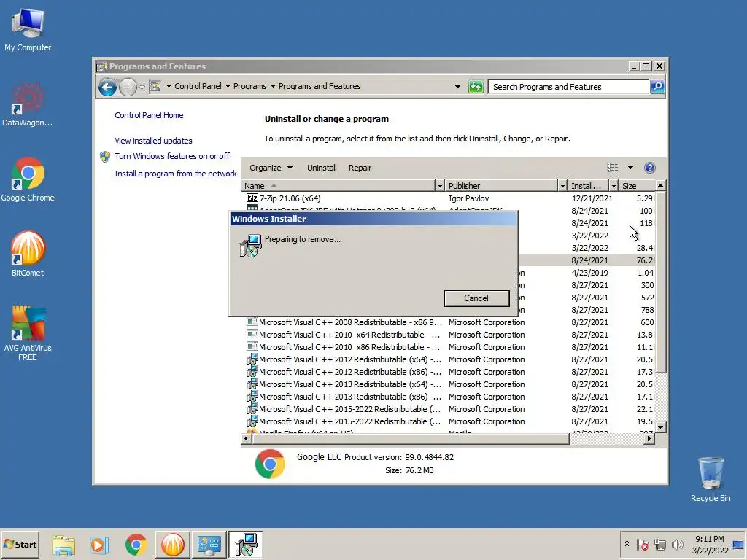Click Repair in the toolbar
Viewport: 747px width, 560px height.
click(x=360, y=168)
